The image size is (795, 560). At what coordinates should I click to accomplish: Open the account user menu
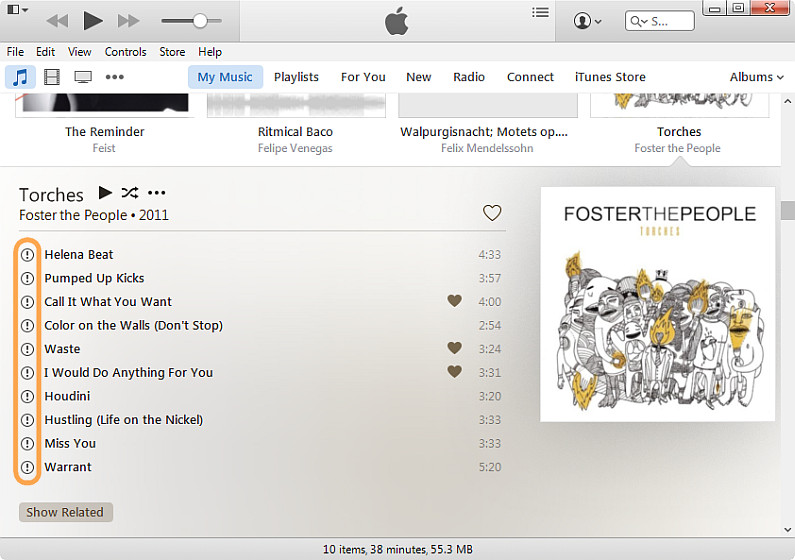click(x=587, y=21)
